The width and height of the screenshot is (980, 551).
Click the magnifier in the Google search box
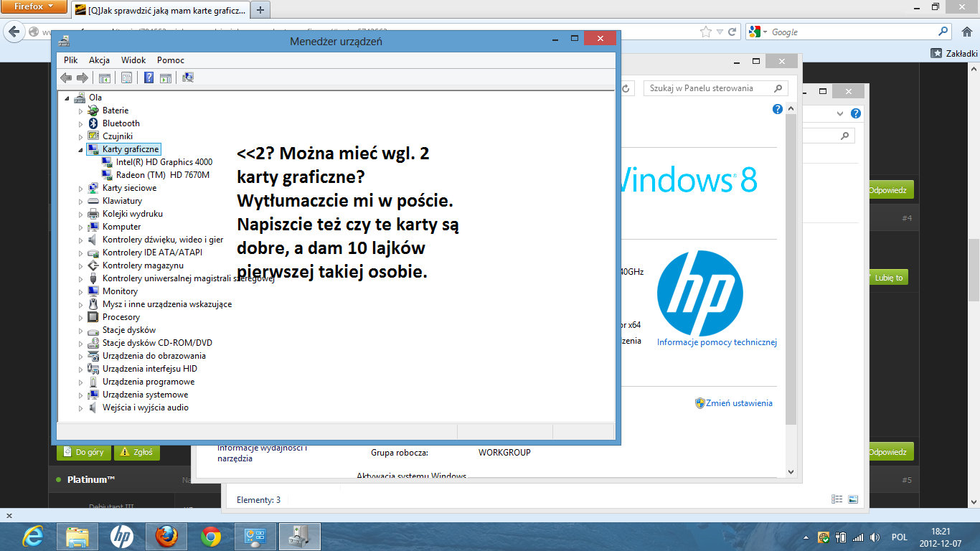[x=943, y=32]
